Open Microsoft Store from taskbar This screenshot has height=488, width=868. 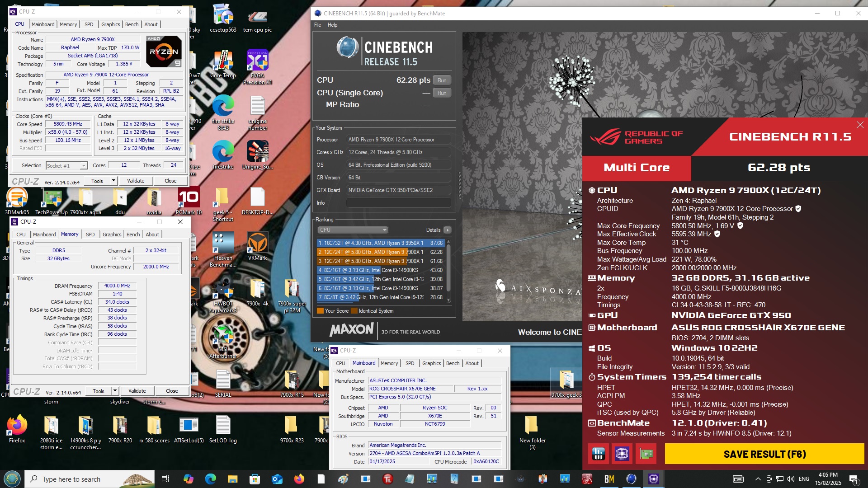click(x=255, y=479)
